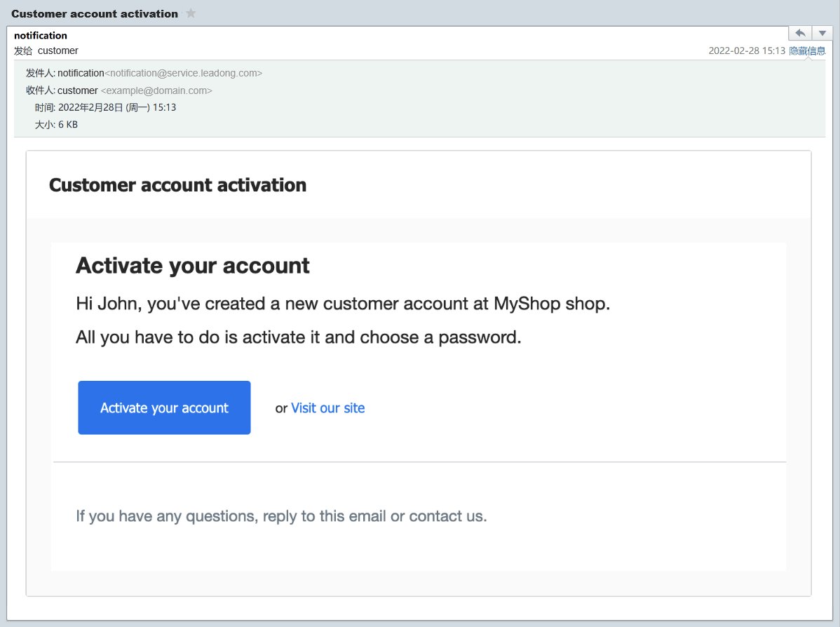Click recipient name customer in 收件人 row
This screenshot has width=840, height=627.
coord(77,90)
